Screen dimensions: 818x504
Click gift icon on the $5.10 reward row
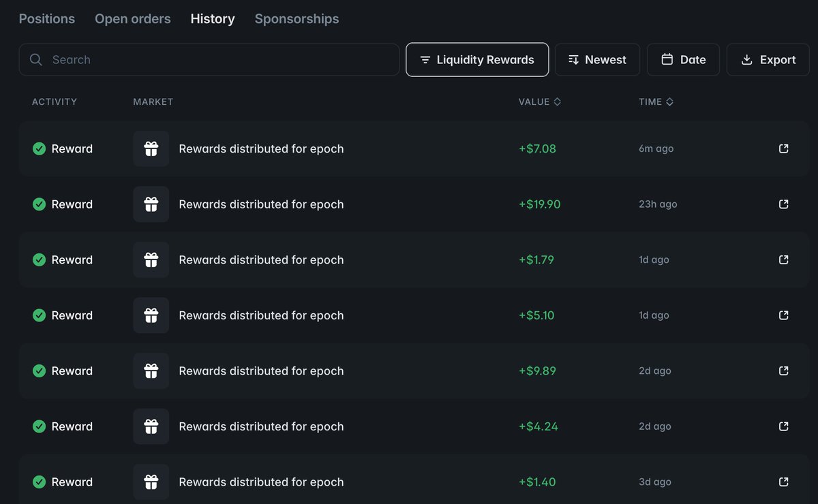[x=151, y=315]
